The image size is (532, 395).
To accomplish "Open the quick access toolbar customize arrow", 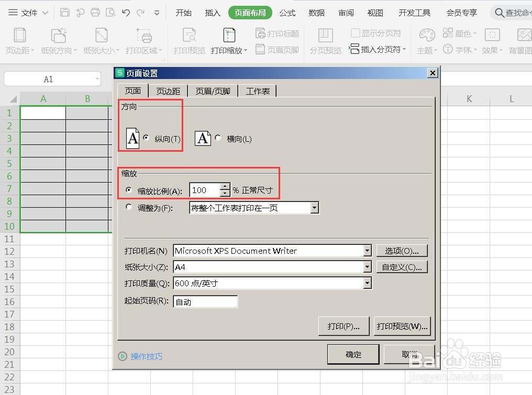I will [x=157, y=13].
